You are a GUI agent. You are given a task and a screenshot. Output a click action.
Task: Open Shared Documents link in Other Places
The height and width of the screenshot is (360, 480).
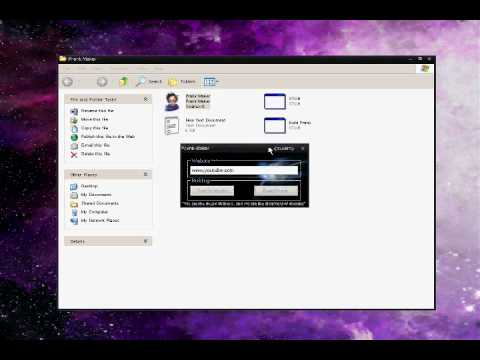click(100, 203)
